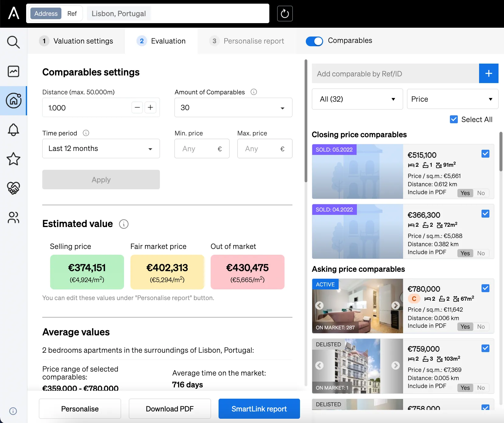Set Include in PDF to No for €759,000
This screenshot has height=423, width=504.
click(x=481, y=388)
